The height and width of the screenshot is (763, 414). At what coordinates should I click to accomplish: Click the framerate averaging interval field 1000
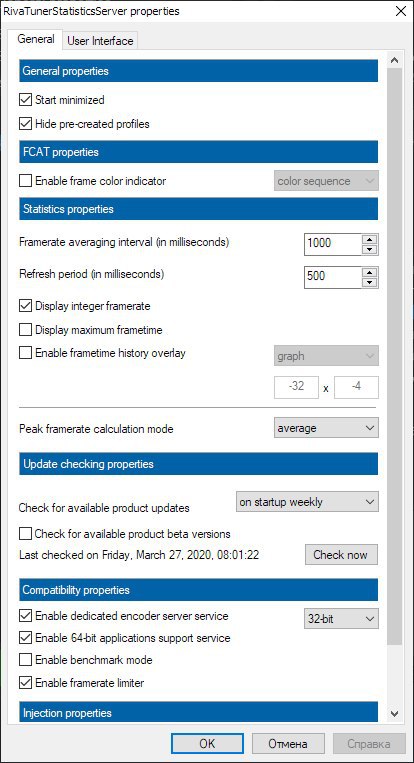tap(334, 244)
